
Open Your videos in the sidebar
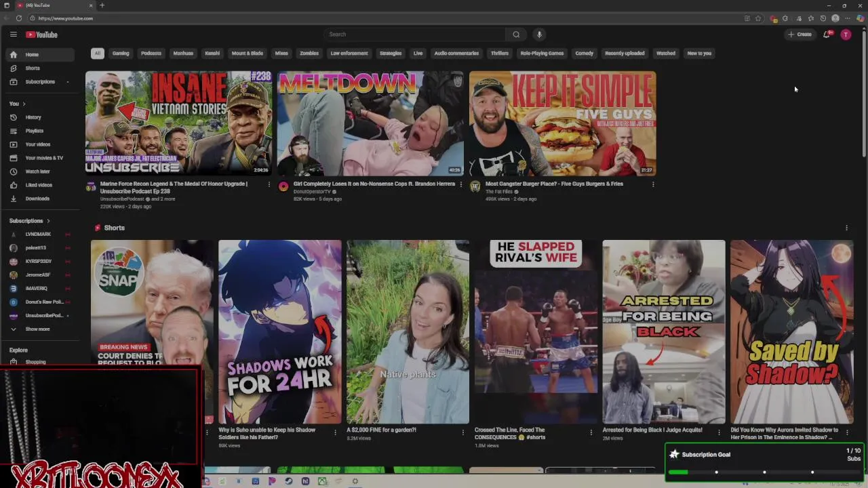tap(40, 144)
